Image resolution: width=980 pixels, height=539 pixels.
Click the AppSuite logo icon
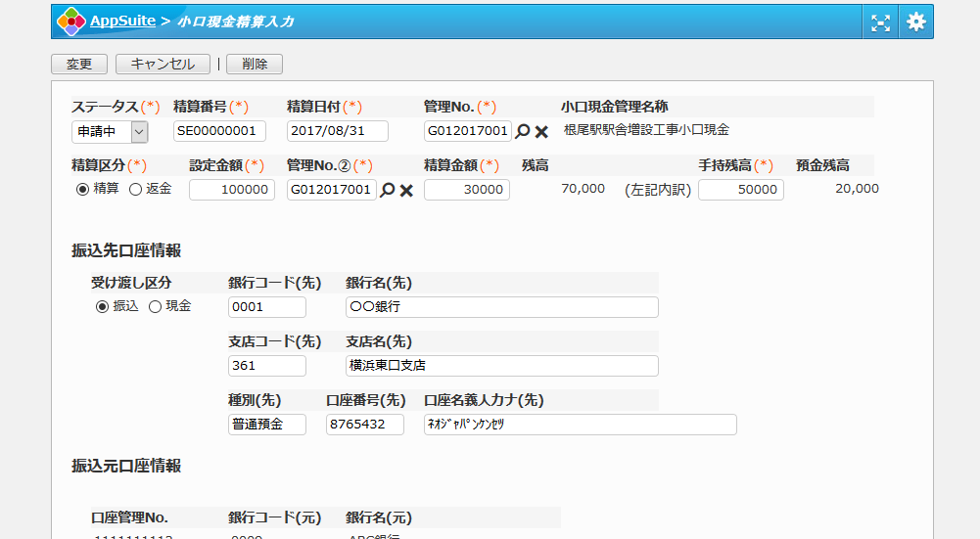coord(71,22)
